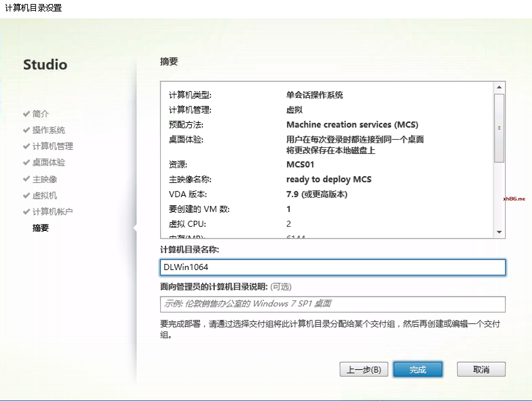This screenshot has width=532, height=401.
Task: Click checkmark icon beside 主映像
Action: point(27,179)
